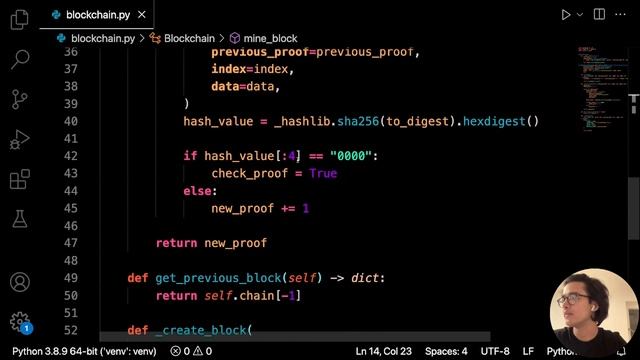Screen dimensions: 640x360
Task: Click the sha256 function name
Action: point(358,121)
